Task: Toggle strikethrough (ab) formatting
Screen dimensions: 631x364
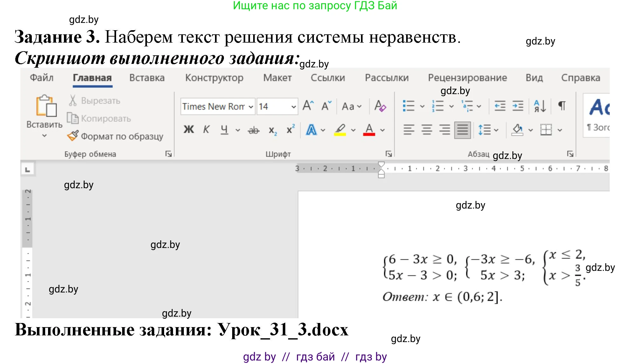Action: click(253, 130)
